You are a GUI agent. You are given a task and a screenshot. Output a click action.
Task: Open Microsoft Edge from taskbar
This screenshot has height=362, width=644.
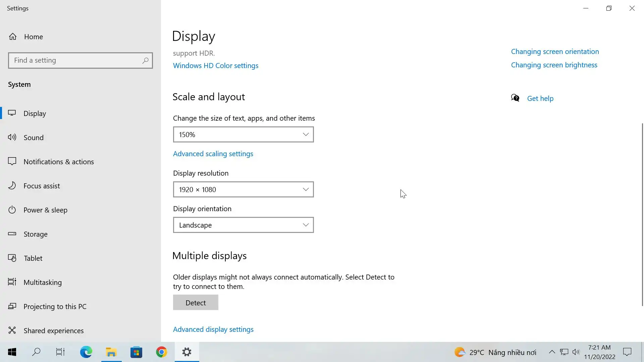click(x=86, y=352)
